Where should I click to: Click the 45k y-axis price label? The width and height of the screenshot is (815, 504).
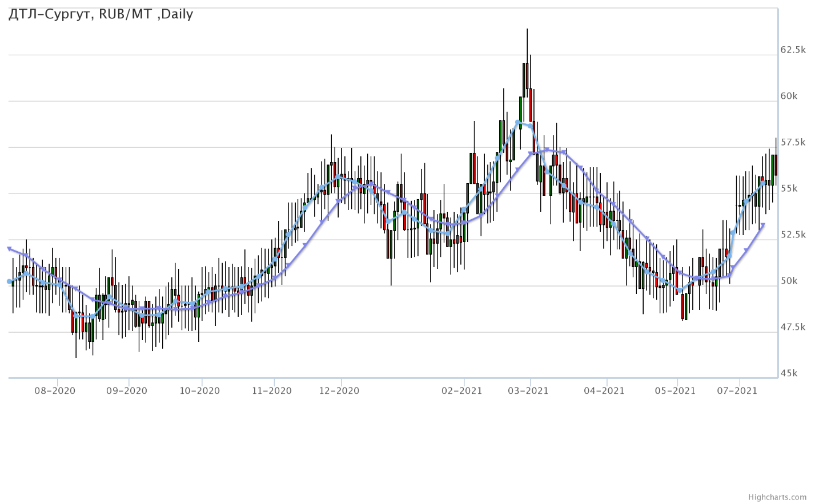coord(789,373)
